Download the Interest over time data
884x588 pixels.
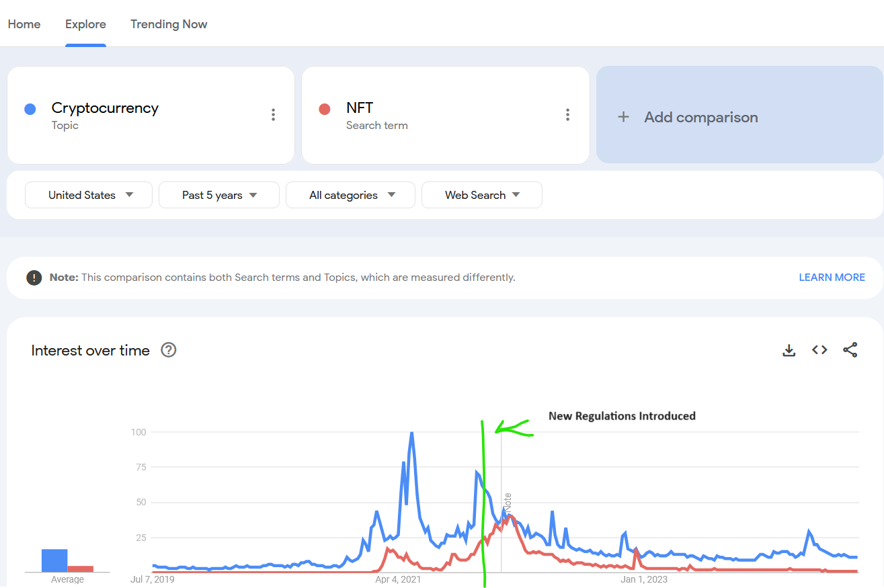(789, 350)
